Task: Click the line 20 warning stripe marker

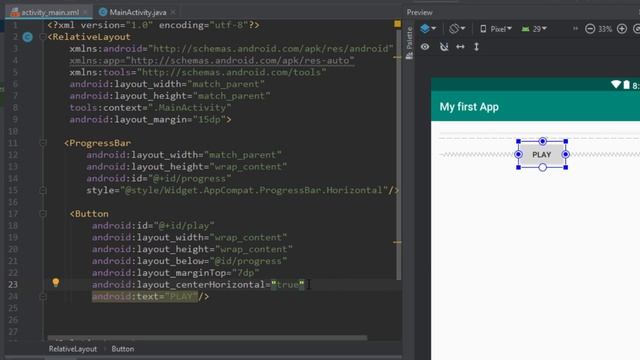Action: (397, 242)
